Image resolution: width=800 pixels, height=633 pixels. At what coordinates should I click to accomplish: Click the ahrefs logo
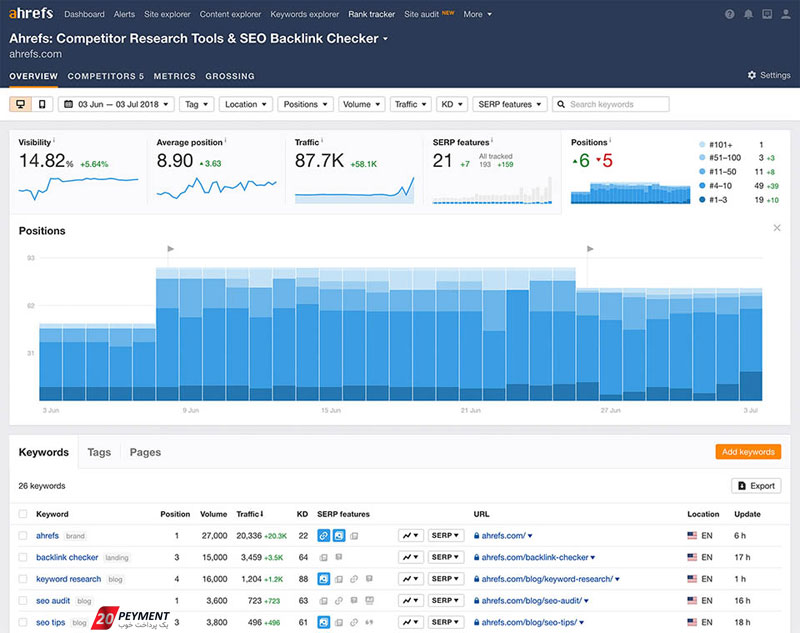pos(31,13)
